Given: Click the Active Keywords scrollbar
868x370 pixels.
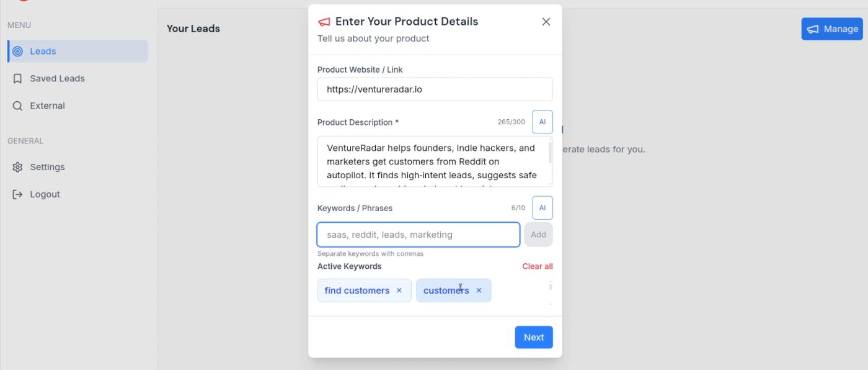Looking at the screenshot, I should 550,287.
